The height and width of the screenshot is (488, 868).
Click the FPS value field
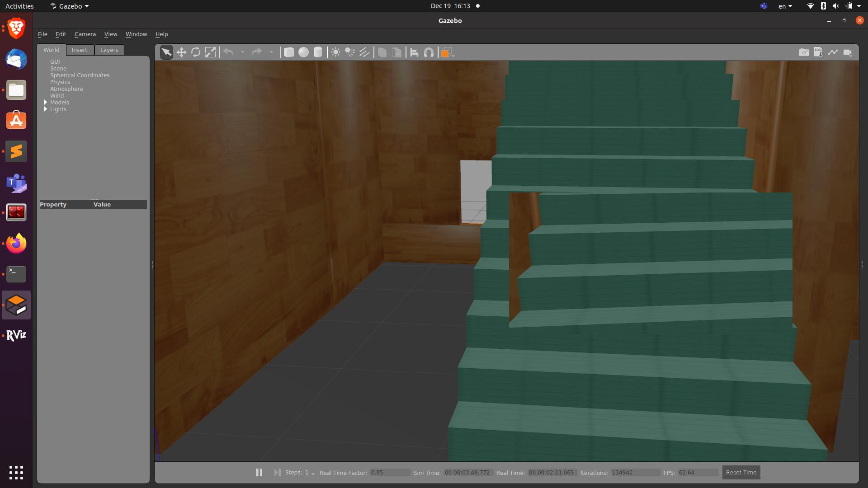pos(698,473)
